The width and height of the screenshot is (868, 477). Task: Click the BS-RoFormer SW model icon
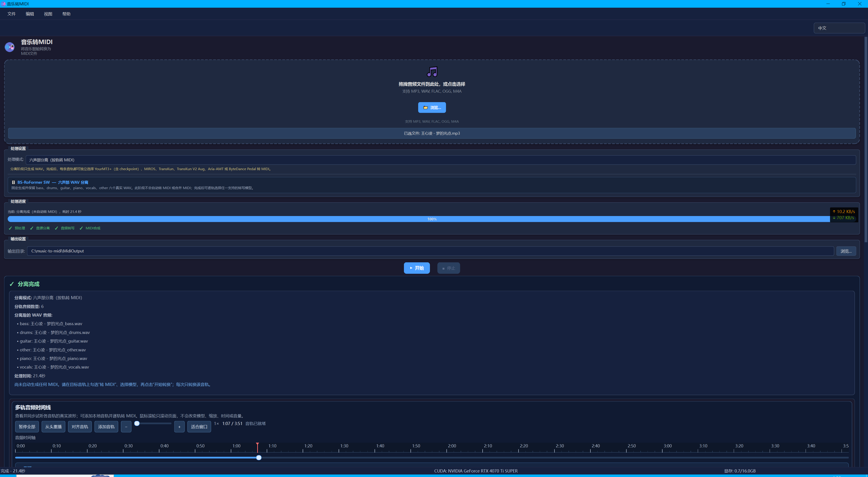click(14, 182)
